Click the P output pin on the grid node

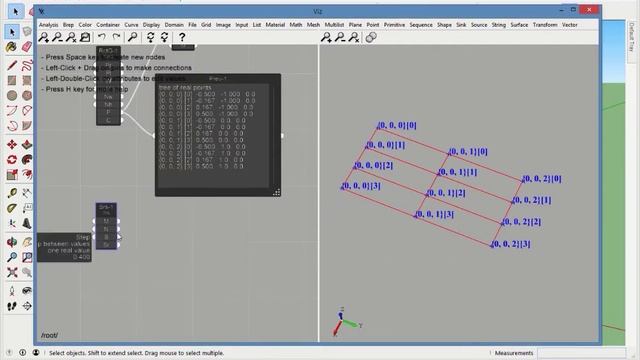pos(122,112)
